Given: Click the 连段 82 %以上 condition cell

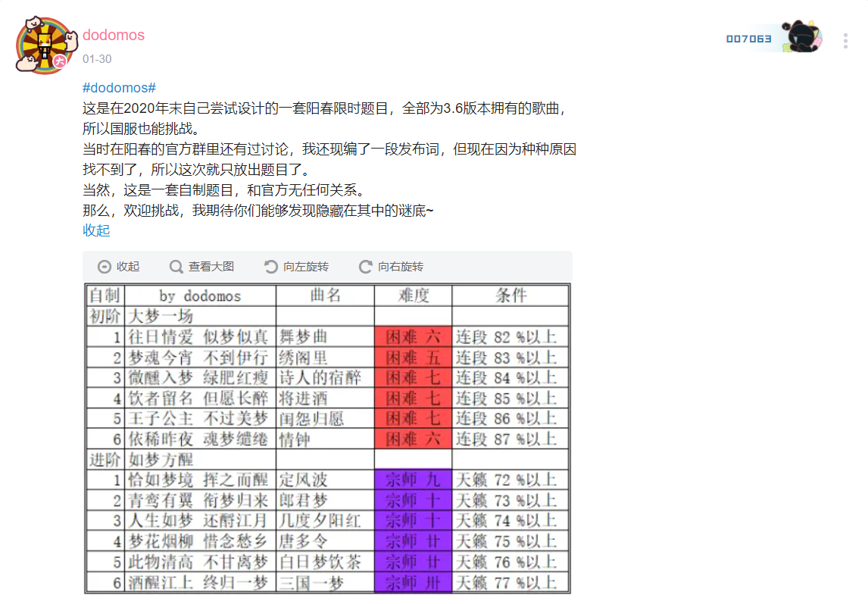Looking at the screenshot, I should point(510,336).
